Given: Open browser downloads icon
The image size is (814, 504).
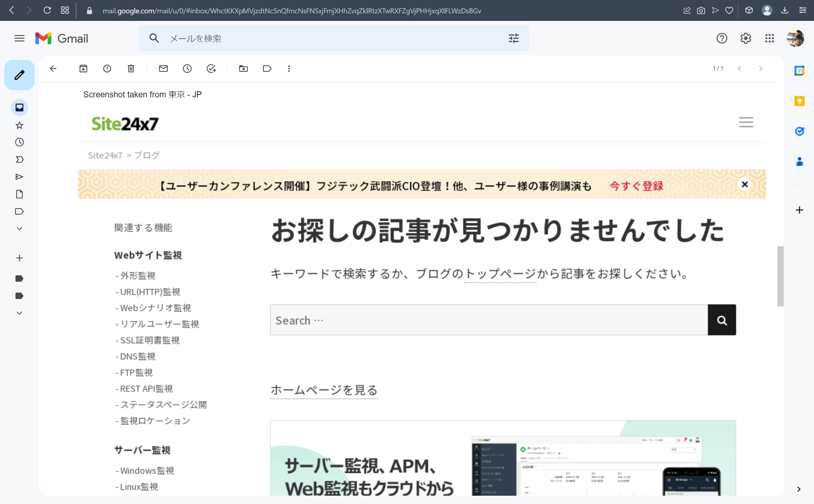Looking at the screenshot, I should click(785, 10).
